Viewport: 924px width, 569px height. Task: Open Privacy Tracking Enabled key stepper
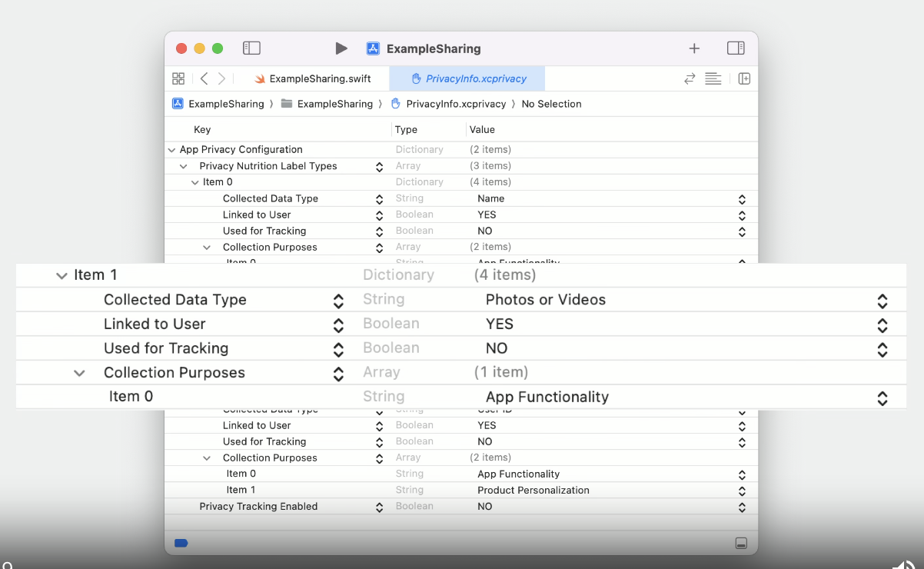(x=379, y=507)
